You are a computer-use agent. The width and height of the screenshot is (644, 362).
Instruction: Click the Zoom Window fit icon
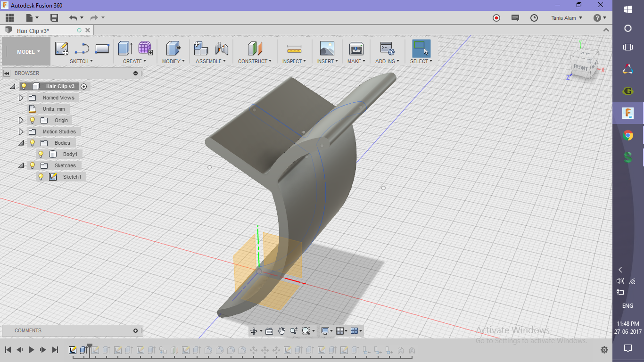(307, 331)
